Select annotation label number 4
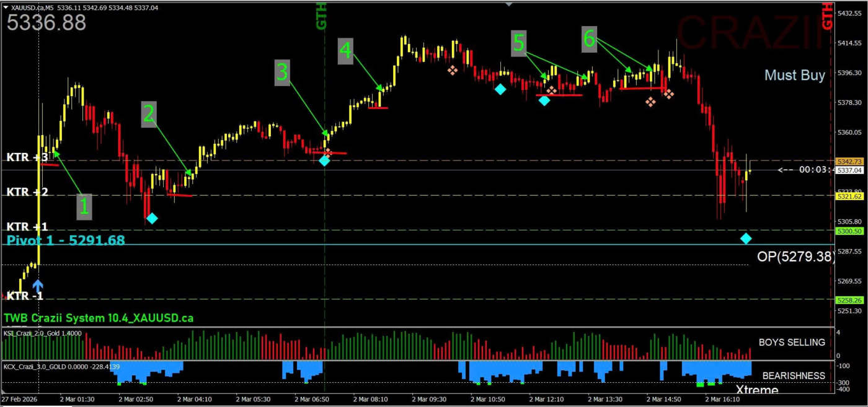Screen dimensions: 868x407 pos(345,50)
